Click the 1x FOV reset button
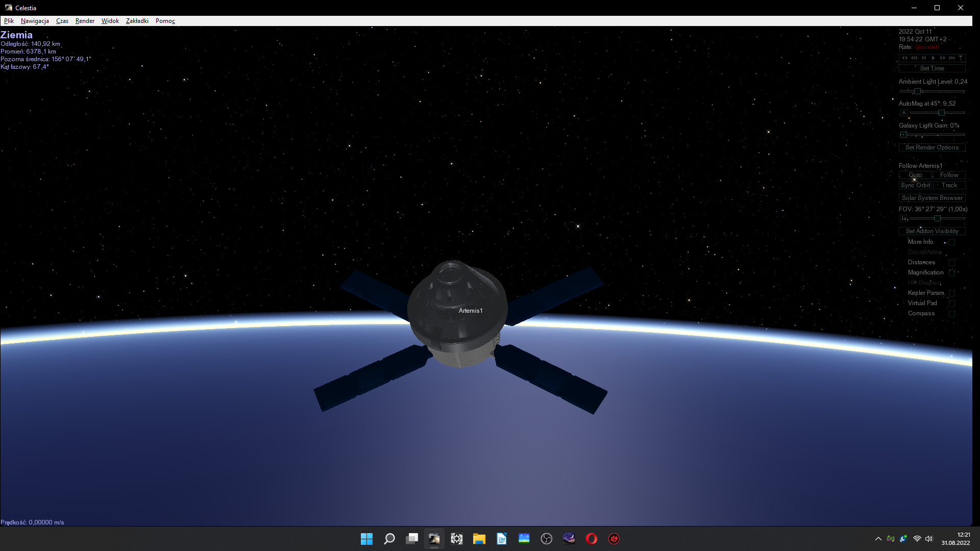 click(903, 218)
